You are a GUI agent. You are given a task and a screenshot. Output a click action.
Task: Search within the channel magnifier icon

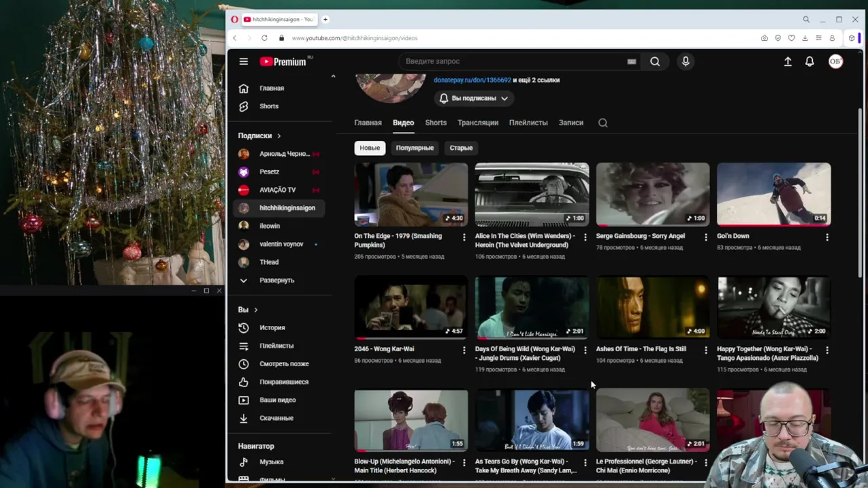(x=603, y=123)
